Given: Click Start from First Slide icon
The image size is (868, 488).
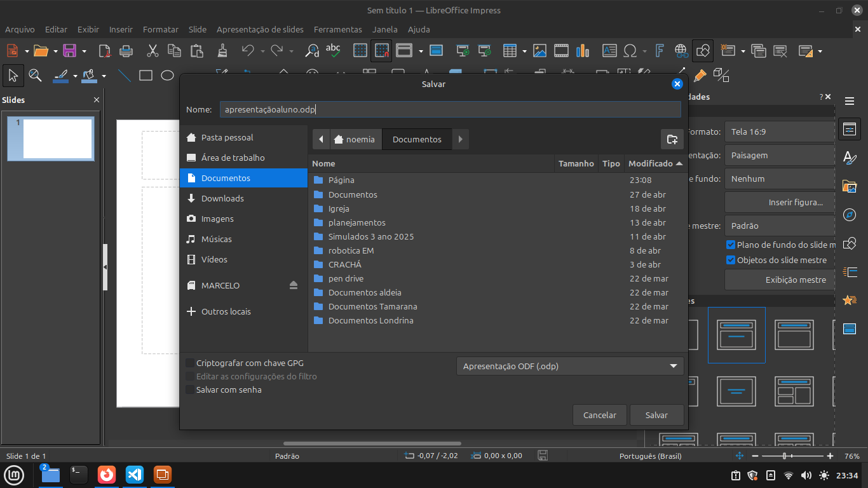Looking at the screenshot, I should [x=463, y=51].
